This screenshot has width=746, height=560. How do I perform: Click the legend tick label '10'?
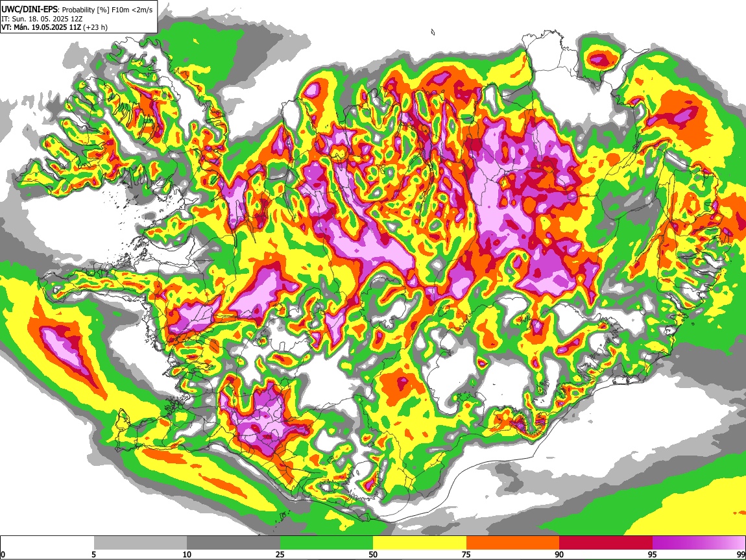tap(187, 555)
